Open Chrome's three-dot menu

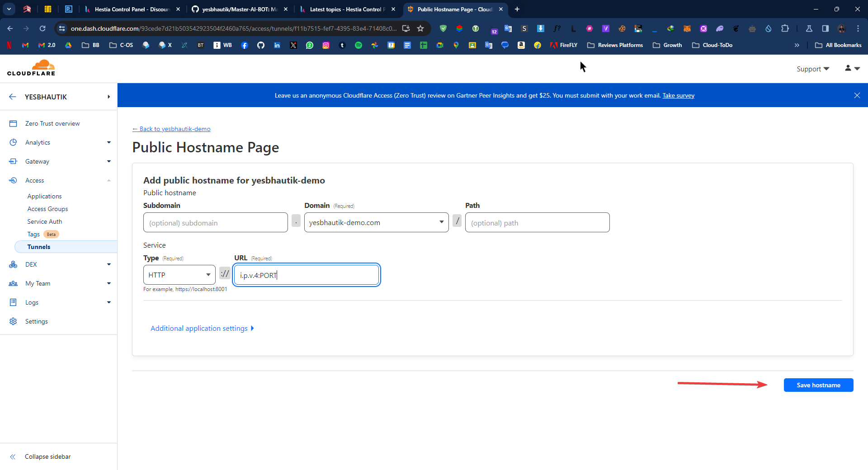point(858,28)
